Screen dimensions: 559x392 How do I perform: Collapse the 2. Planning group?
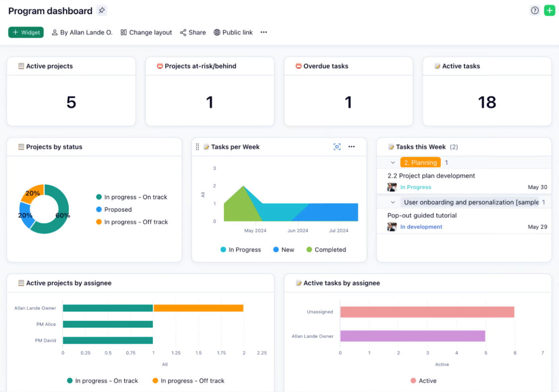pyautogui.click(x=393, y=162)
